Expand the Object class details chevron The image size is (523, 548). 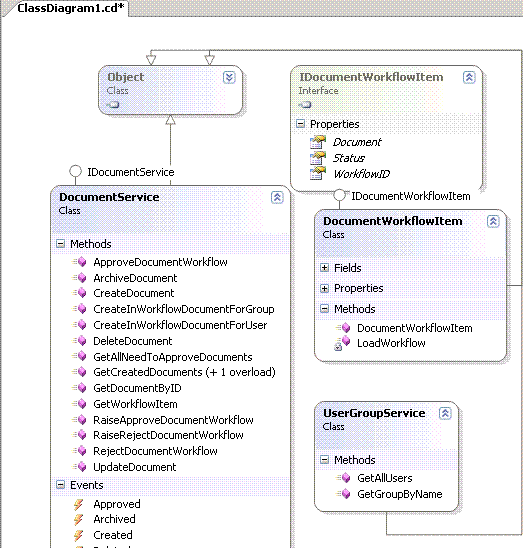click(229, 77)
